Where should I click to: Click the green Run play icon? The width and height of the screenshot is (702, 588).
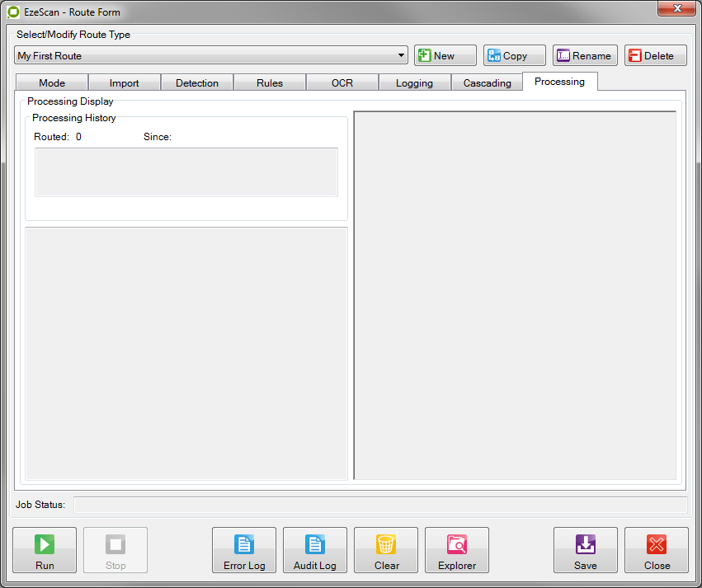[45, 544]
